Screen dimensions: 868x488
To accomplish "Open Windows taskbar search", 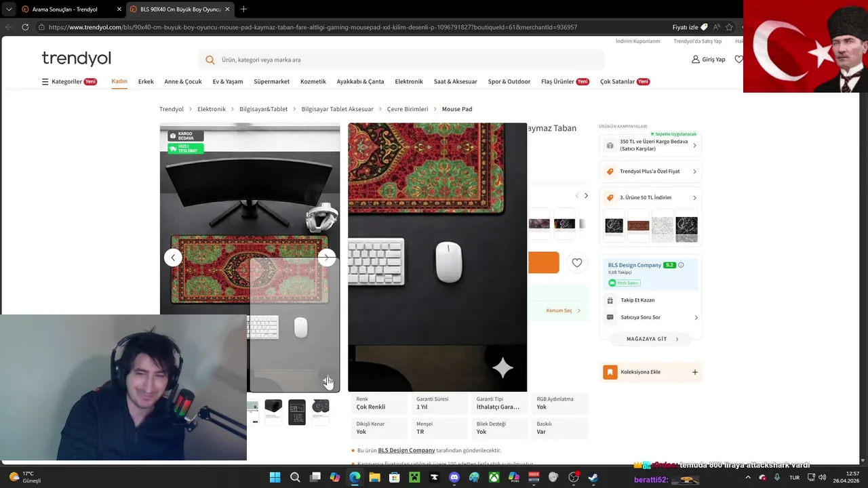I will [295, 477].
